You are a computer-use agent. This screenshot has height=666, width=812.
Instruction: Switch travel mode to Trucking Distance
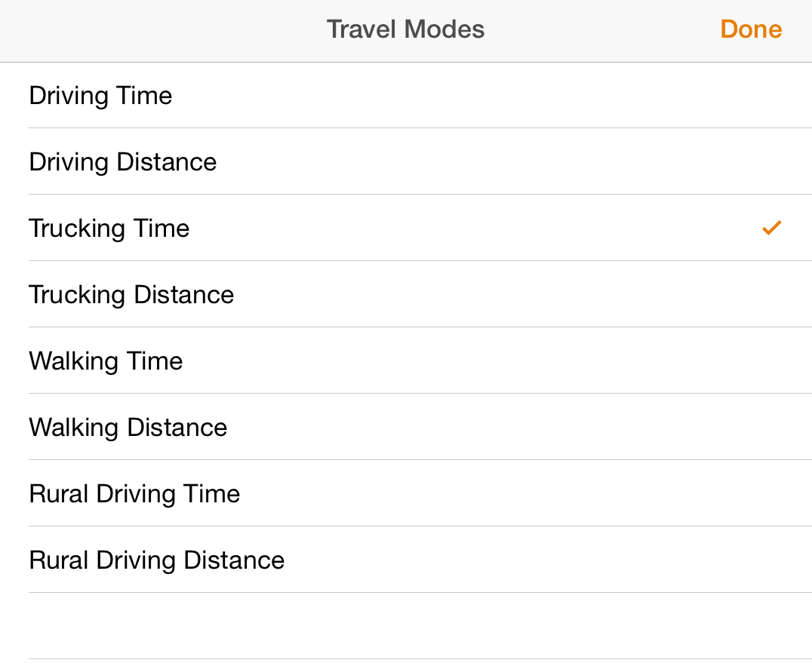pyautogui.click(x=131, y=295)
